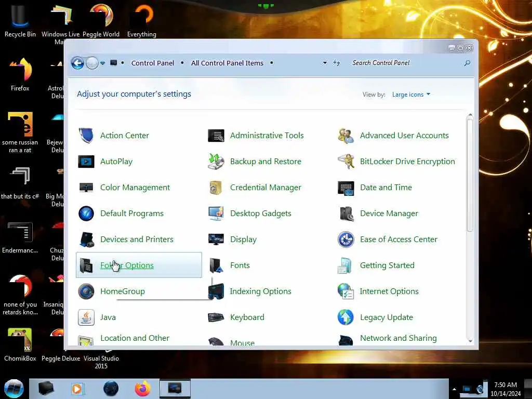Click the Device Manager icon

pyautogui.click(x=346, y=214)
